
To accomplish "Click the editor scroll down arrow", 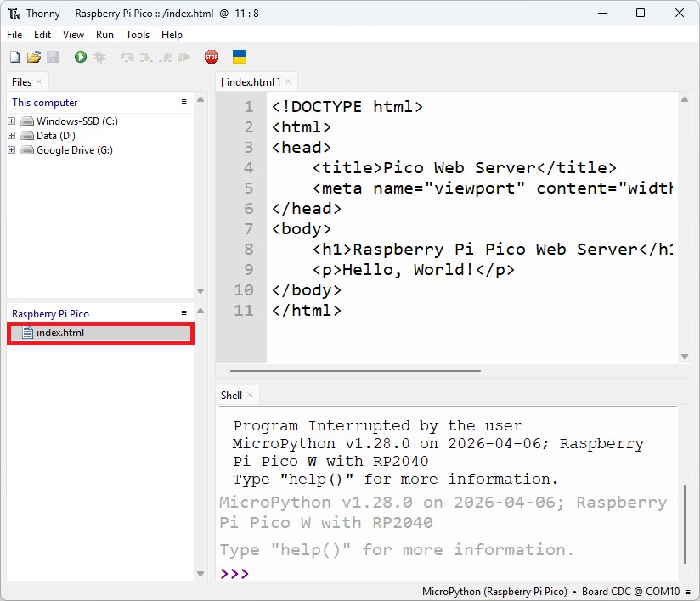I will [x=685, y=356].
